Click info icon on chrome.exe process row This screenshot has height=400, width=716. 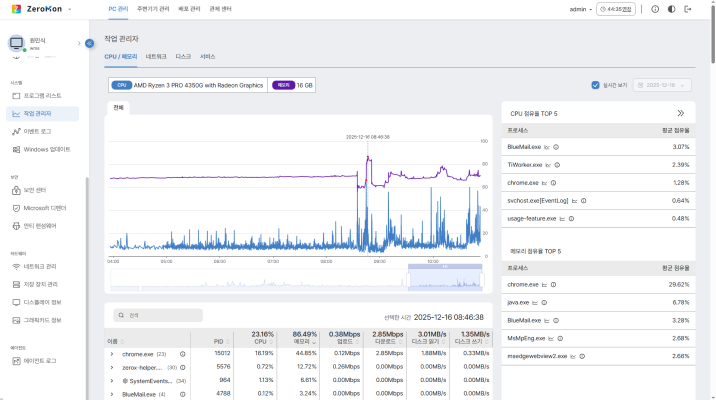pyautogui.click(x=182, y=353)
